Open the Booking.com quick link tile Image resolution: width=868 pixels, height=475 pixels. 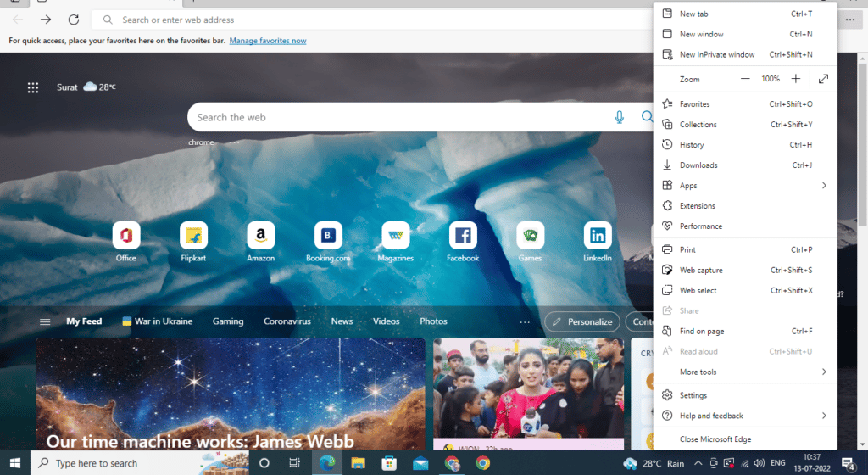328,242
